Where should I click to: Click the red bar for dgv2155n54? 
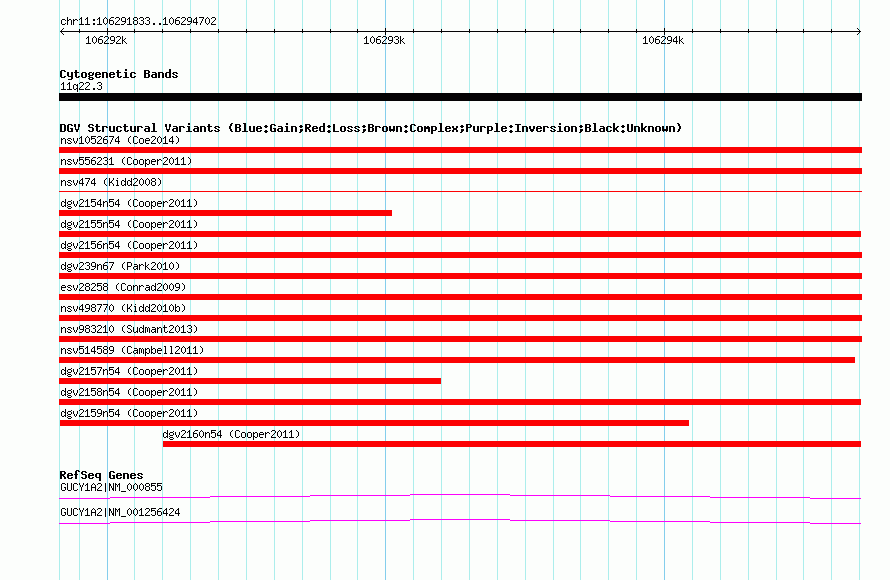[x=460, y=234]
